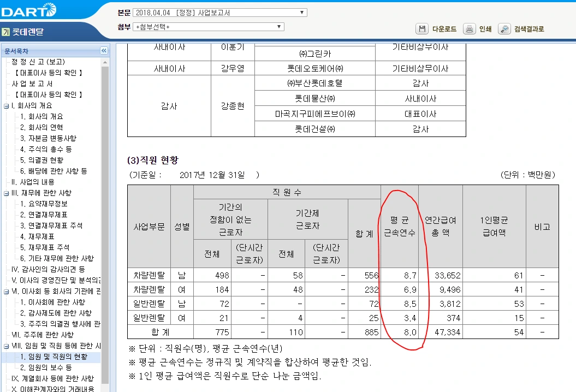Click the download floppy disk icon
Viewport: 576px width, 392px height.
pyautogui.click(x=422, y=28)
